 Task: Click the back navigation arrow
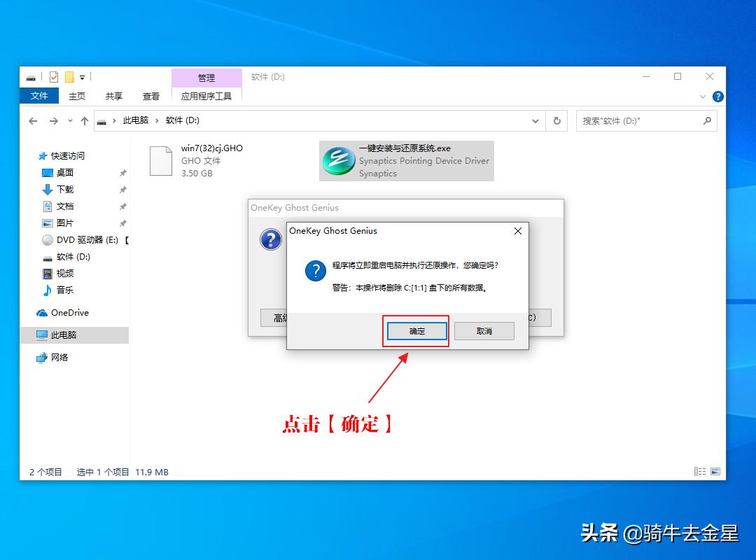pos(33,120)
